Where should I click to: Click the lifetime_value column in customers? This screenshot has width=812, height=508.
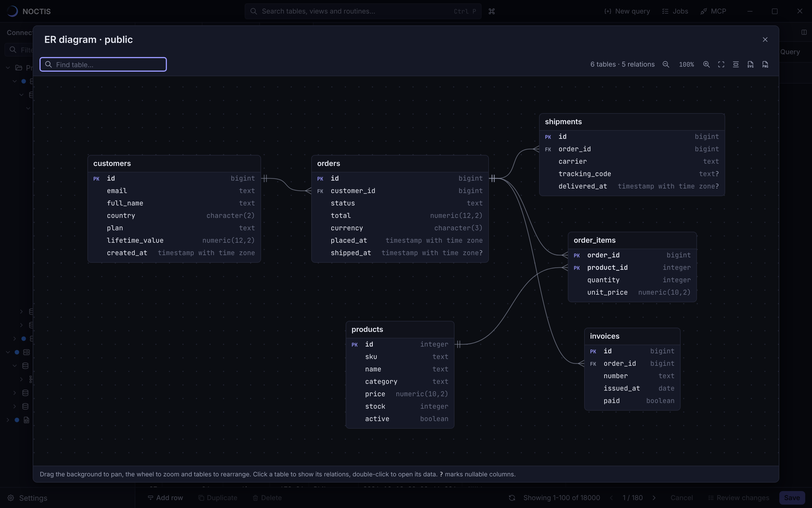(174, 240)
